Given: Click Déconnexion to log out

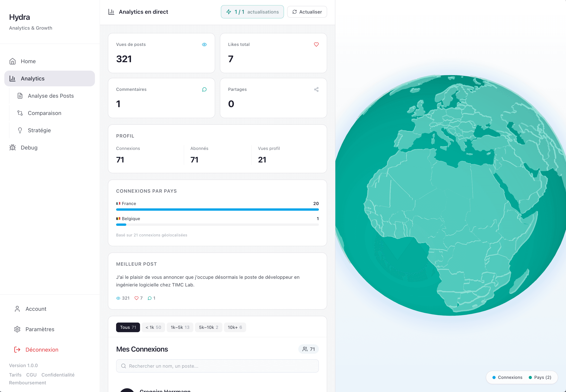Looking at the screenshot, I should 50,349.
